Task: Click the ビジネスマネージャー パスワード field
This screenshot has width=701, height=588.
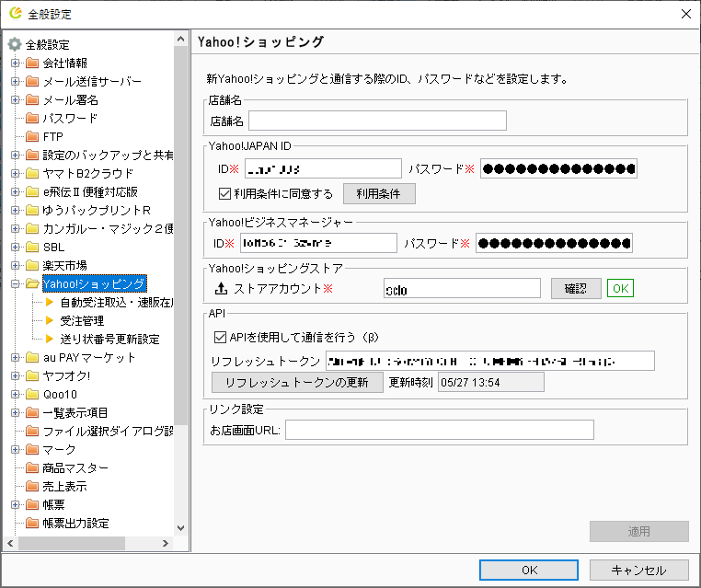Action: point(554,243)
